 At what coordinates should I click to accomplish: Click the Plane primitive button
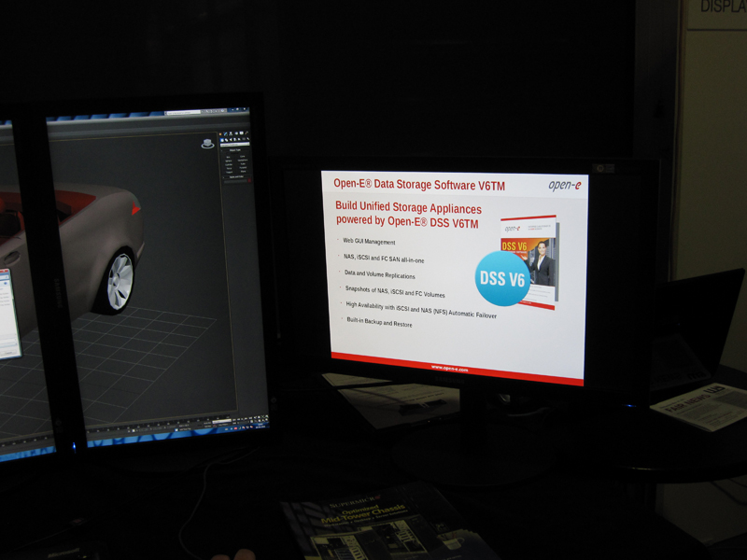243,172
